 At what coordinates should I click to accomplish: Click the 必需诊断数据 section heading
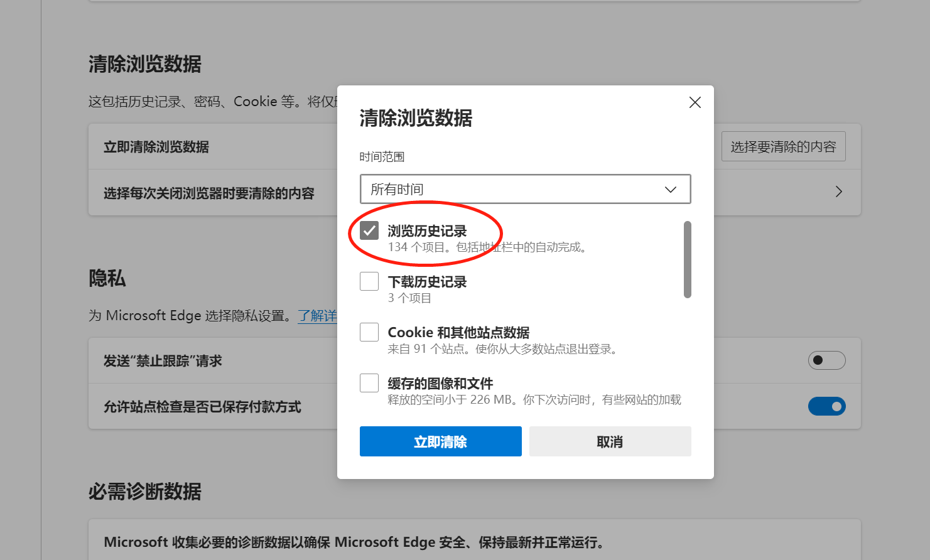tap(145, 492)
